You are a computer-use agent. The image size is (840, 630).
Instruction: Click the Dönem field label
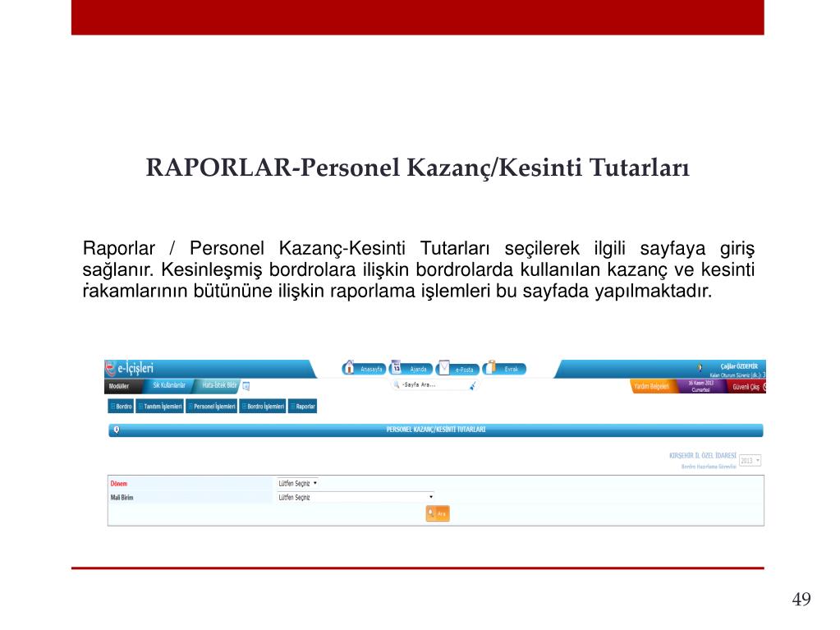119,484
